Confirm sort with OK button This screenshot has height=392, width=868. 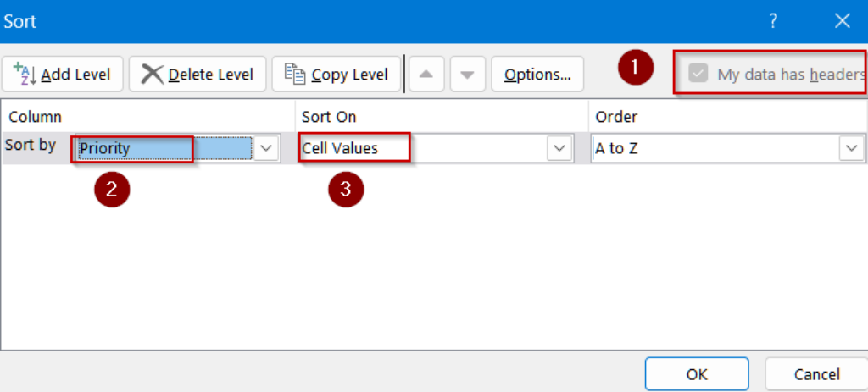tap(697, 374)
